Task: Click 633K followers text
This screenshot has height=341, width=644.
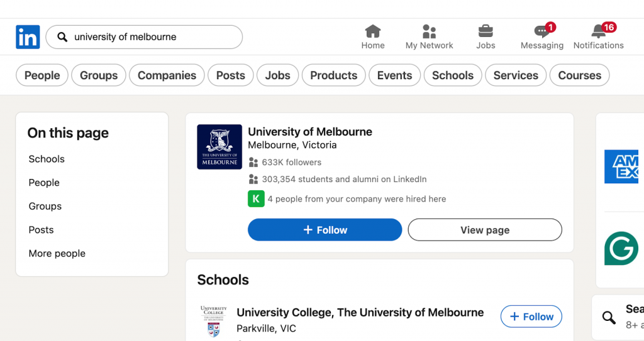Action: click(292, 163)
